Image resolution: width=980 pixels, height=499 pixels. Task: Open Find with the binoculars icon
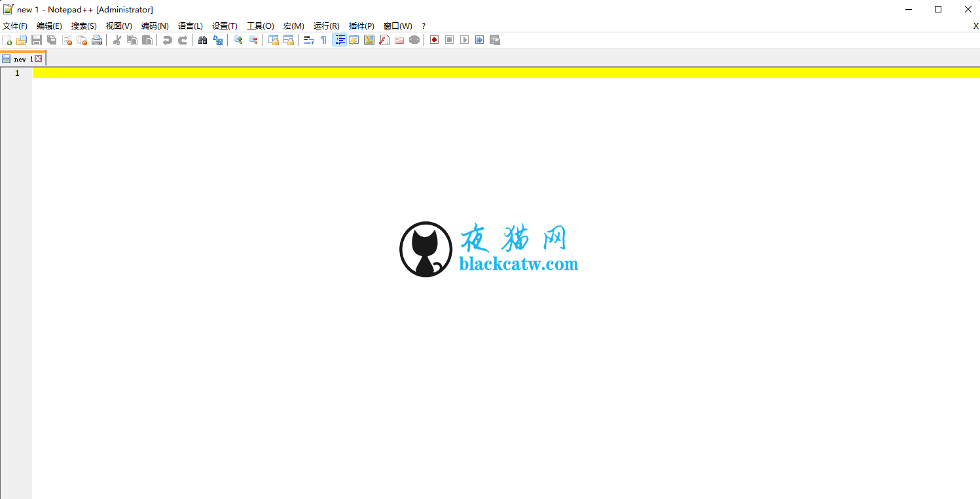click(x=203, y=40)
